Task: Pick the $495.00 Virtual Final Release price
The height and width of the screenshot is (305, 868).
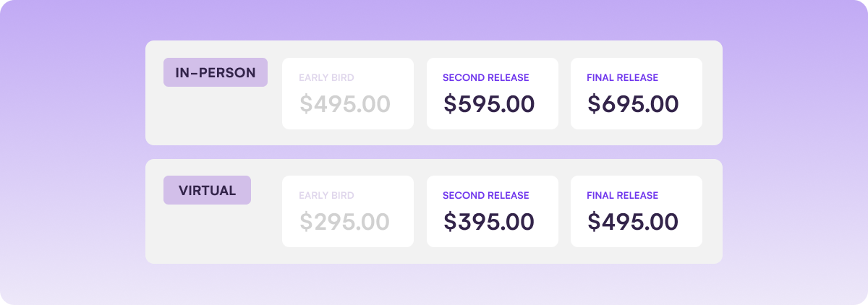Action: pyautogui.click(x=633, y=222)
